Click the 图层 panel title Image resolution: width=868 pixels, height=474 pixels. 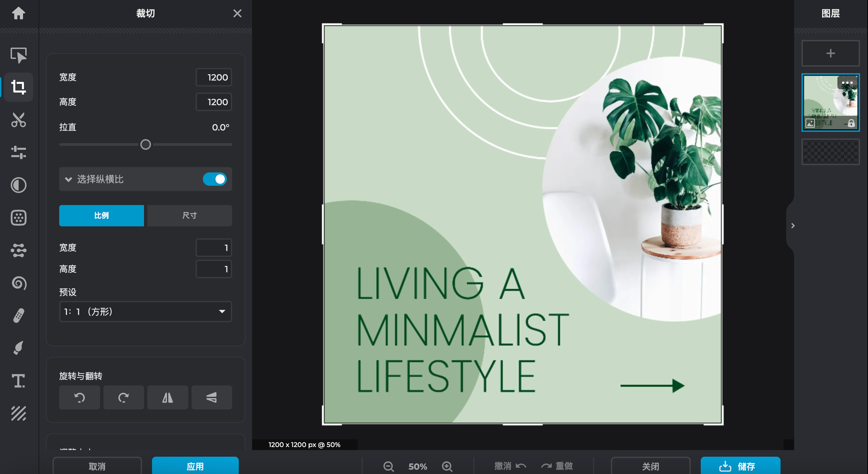pyautogui.click(x=830, y=14)
